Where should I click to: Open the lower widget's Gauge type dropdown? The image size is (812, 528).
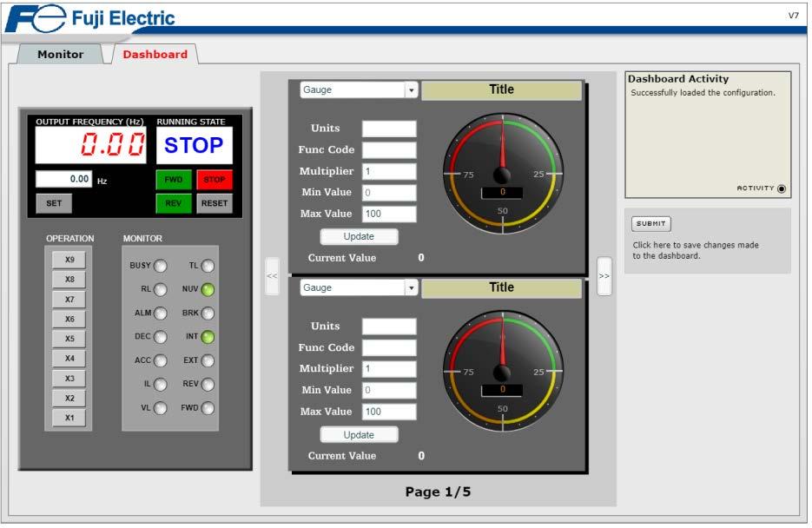pyautogui.click(x=359, y=287)
